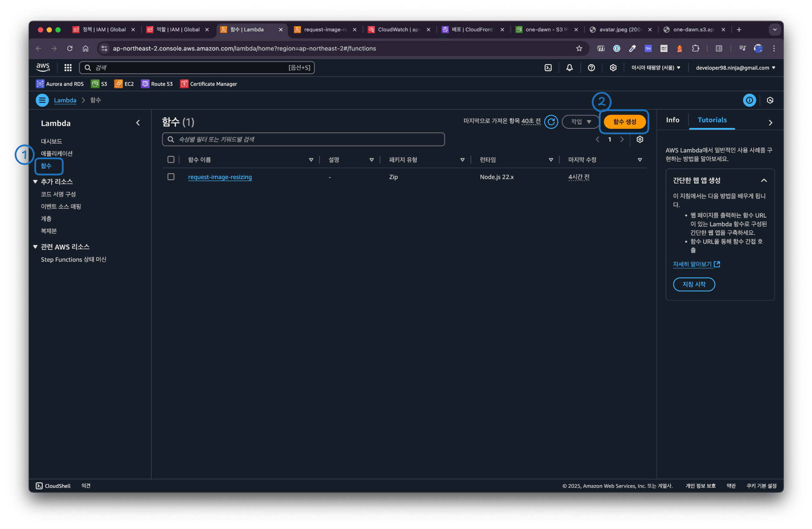Click the browser address bar URL
Image resolution: width=812 pixels, height=529 pixels.
tap(244, 48)
